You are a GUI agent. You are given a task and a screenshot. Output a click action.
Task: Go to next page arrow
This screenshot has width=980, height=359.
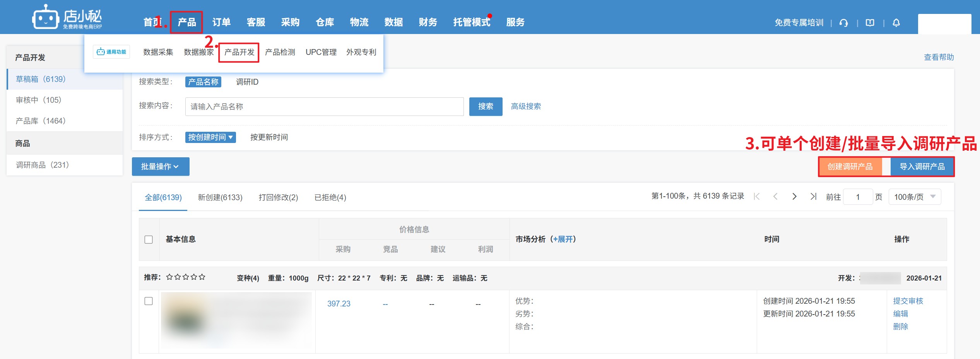pyautogui.click(x=794, y=197)
